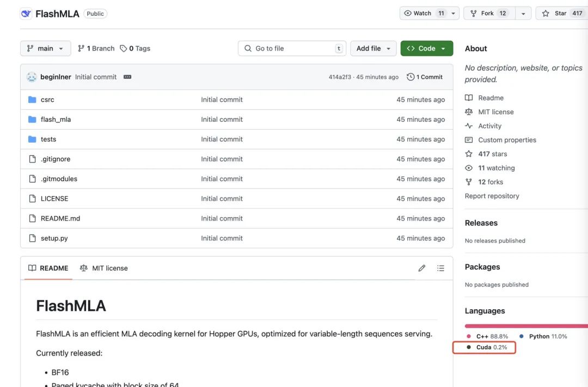Click the pulse icon beside Activity
The height and width of the screenshot is (387, 588).
click(469, 126)
